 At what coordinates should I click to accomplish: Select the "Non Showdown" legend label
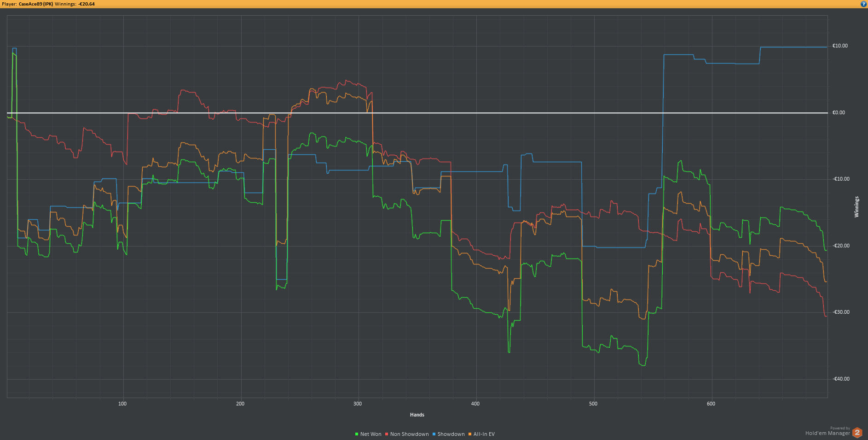(x=409, y=434)
